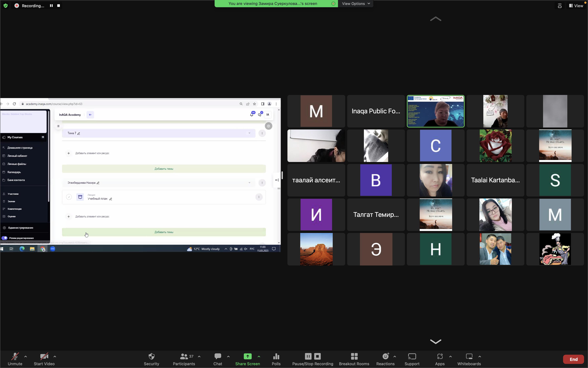This screenshot has height=368, width=588.
Task: Toggle completion check for Учебный план
Action: tap(69, 197)
